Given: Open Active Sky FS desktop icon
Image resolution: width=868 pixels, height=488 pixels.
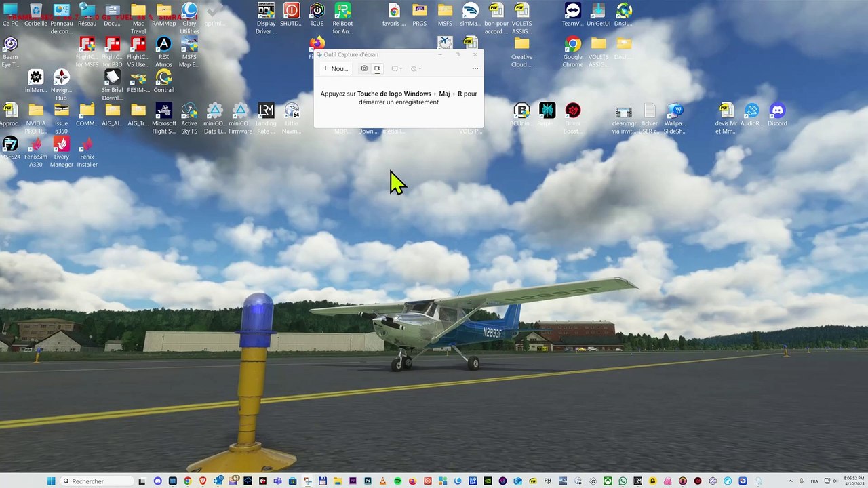Looking at the screenshot, I should [x=189, y=119].
